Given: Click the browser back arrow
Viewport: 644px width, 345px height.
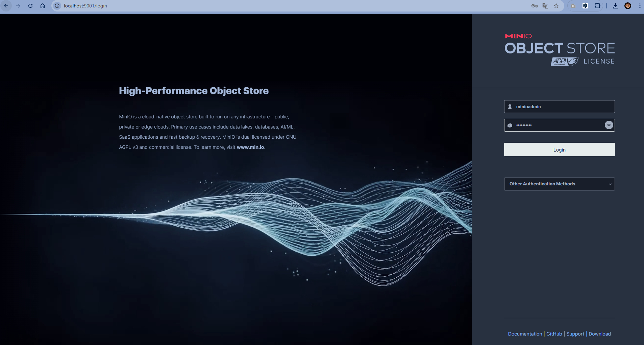Looking at the screenshot, I should tap(6, 6).
